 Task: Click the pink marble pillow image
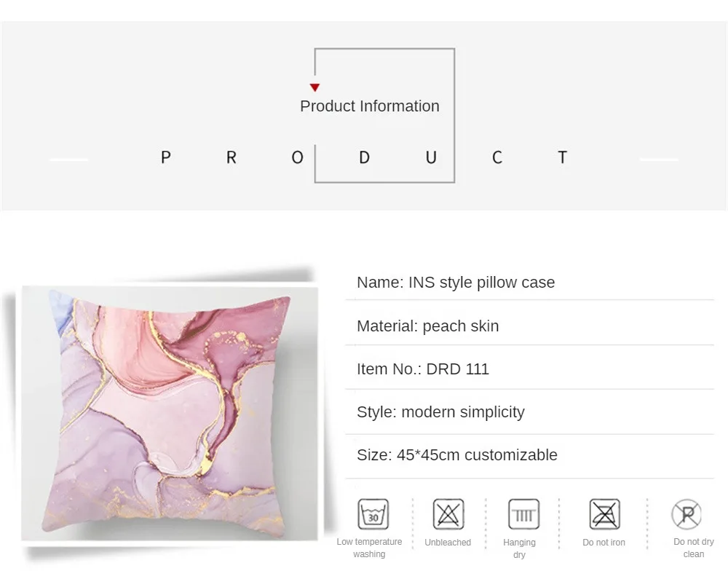pyautogui.click(x=170, y=414)
